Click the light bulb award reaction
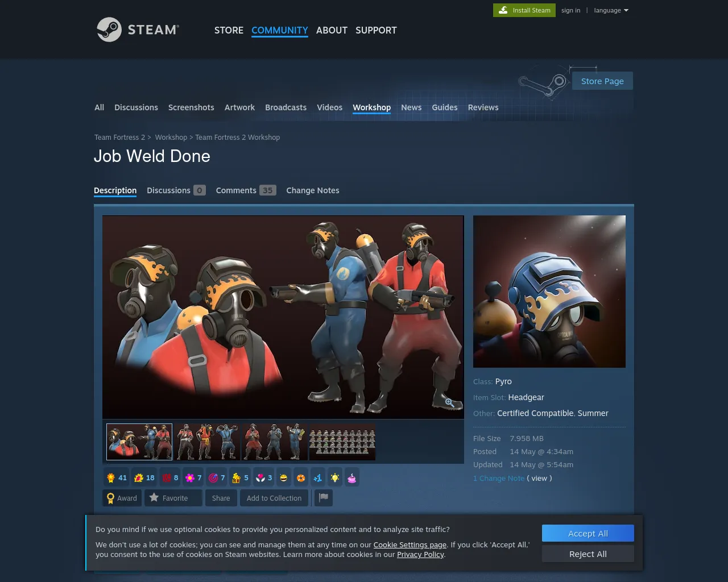Screen dimensions: 728x582 (x=335, y=478)
